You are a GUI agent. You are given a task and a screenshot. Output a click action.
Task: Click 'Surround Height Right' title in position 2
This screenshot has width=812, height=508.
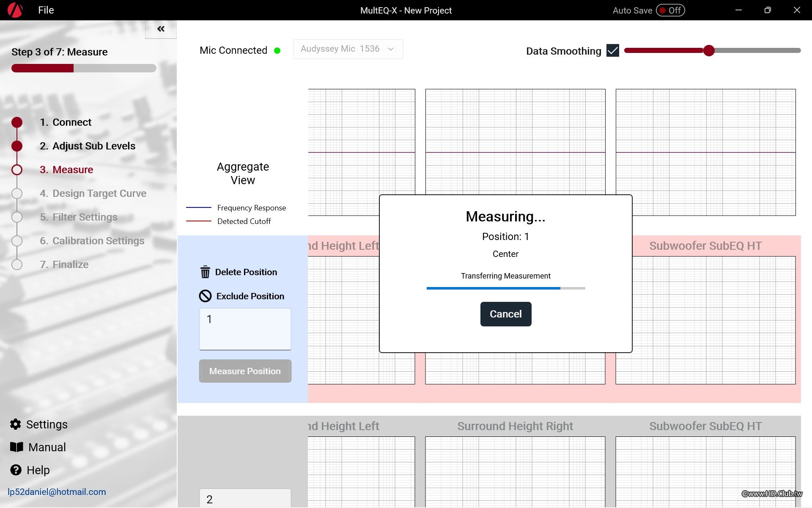[x=515, y=426]
